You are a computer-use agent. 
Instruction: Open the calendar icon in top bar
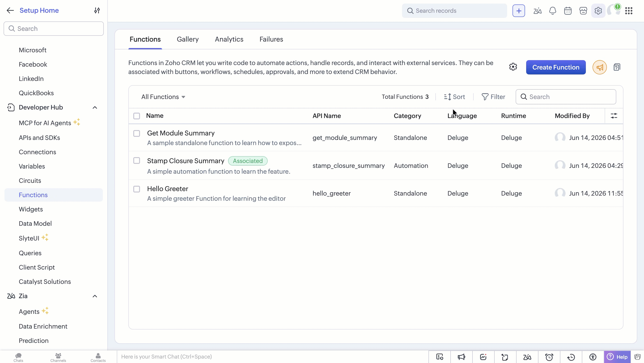pos(568,11)
